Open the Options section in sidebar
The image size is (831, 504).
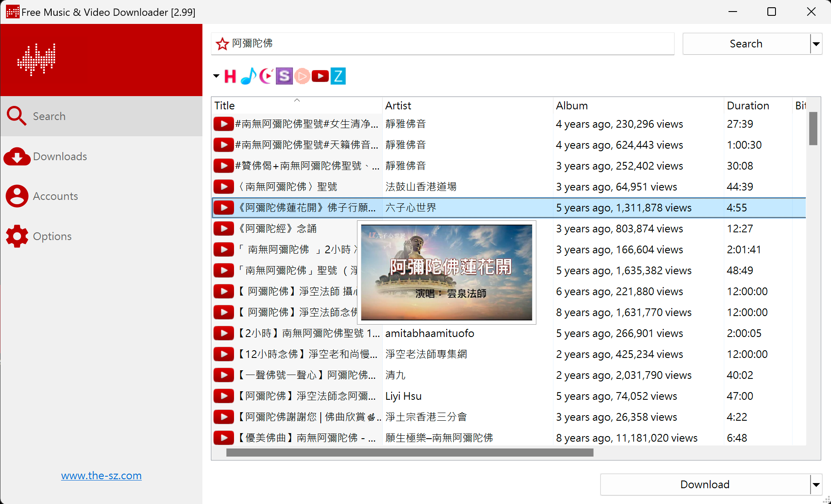point(101,236)
